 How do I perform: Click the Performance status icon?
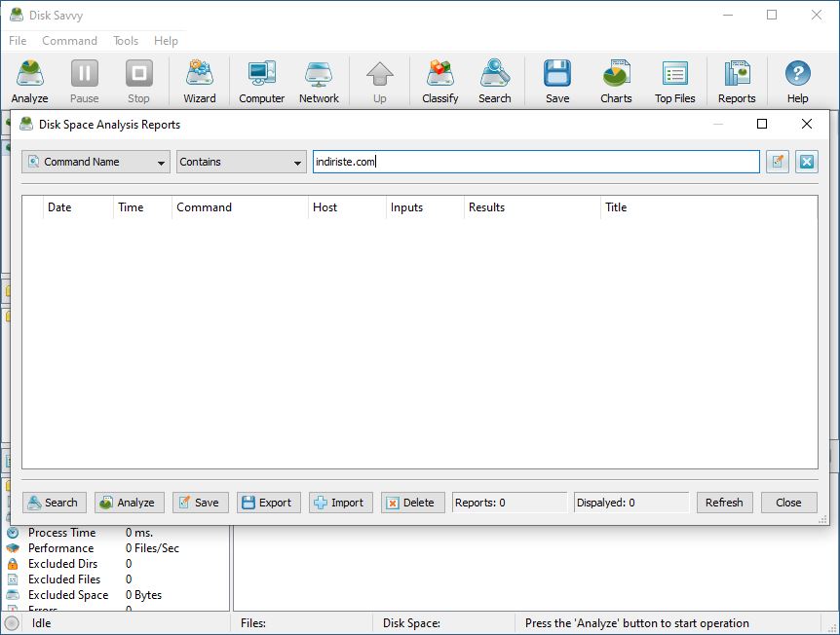pos(13,548)
